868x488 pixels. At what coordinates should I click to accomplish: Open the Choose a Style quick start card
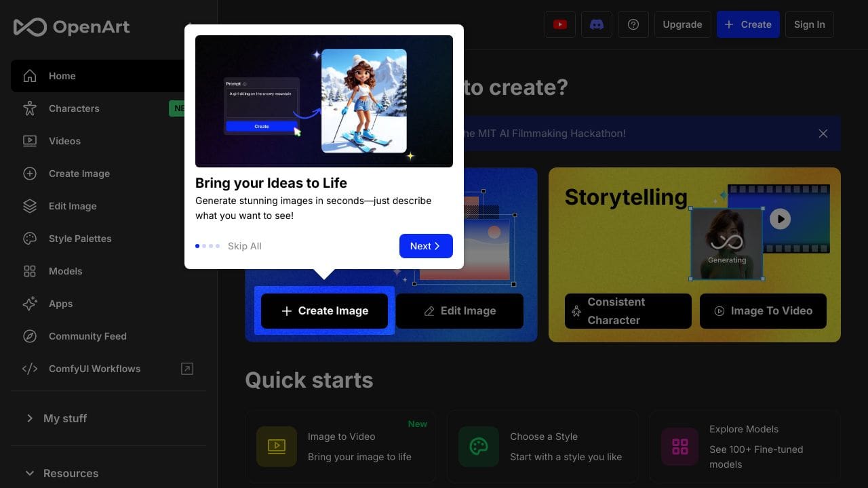(542, 447)
